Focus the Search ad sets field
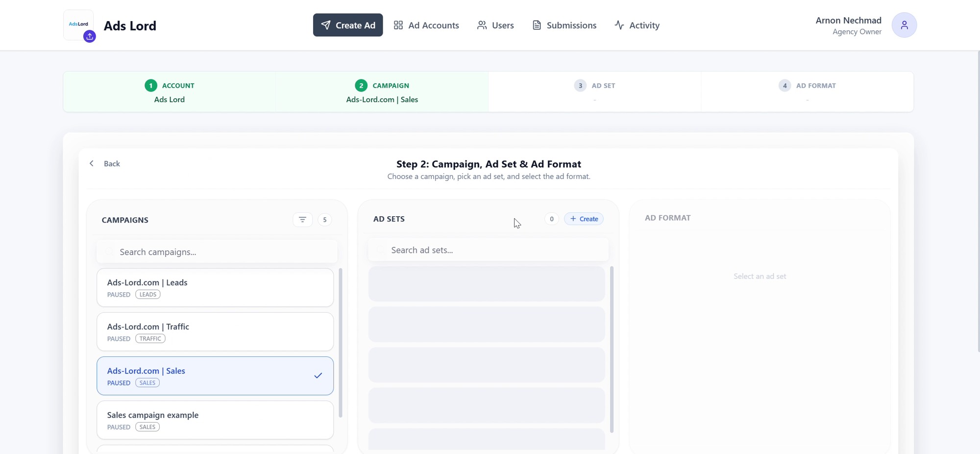The height and width of the screenshot is (454, 980). pos(488,250)
